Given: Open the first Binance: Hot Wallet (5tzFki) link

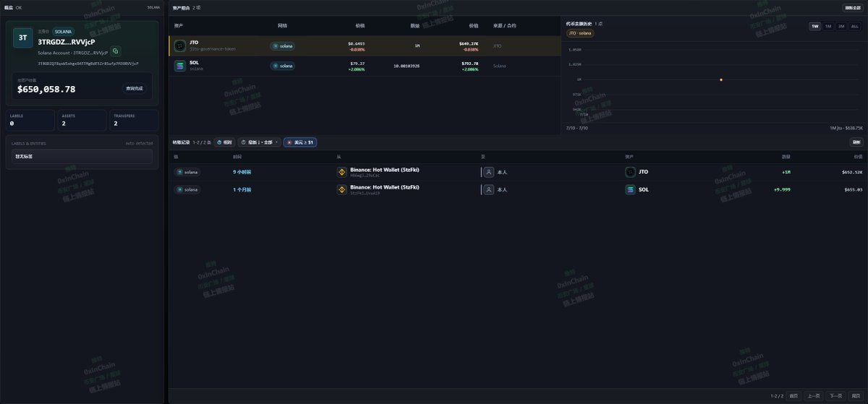Looking at the screenshot, I should coord(385,170).
